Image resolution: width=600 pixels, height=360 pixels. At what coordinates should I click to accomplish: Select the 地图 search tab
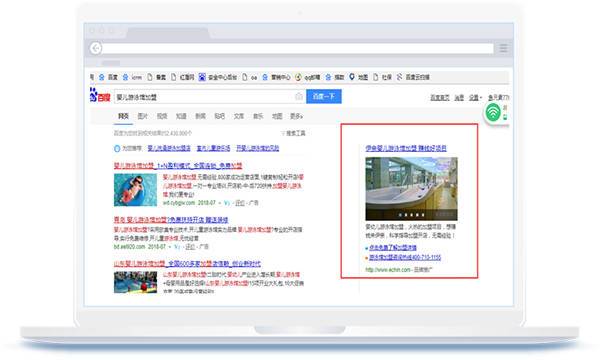coord(277,116)
